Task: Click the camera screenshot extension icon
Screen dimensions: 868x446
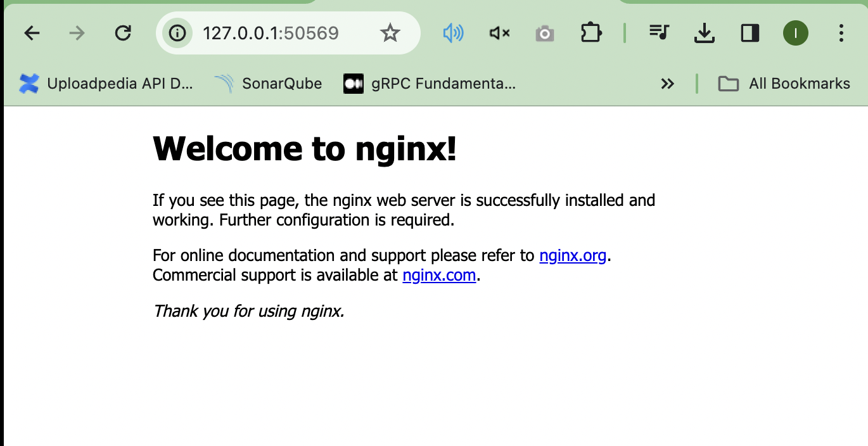Action: tap(544, 33)
